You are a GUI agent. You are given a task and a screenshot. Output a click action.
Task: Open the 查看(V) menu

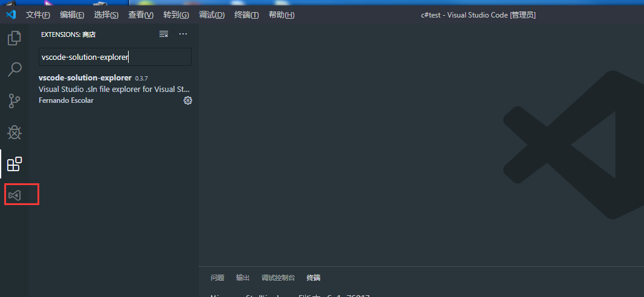141,15
